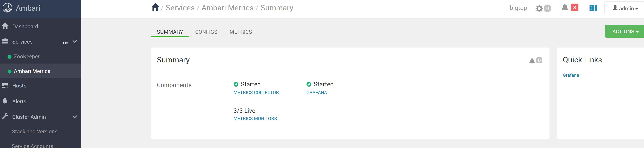Click the METRICS MONITORS link

pyautogui.click(x=255, y=119)
